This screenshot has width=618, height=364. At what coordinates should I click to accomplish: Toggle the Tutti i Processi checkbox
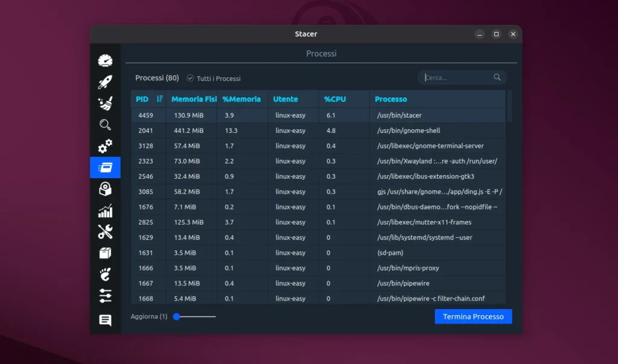190,78
